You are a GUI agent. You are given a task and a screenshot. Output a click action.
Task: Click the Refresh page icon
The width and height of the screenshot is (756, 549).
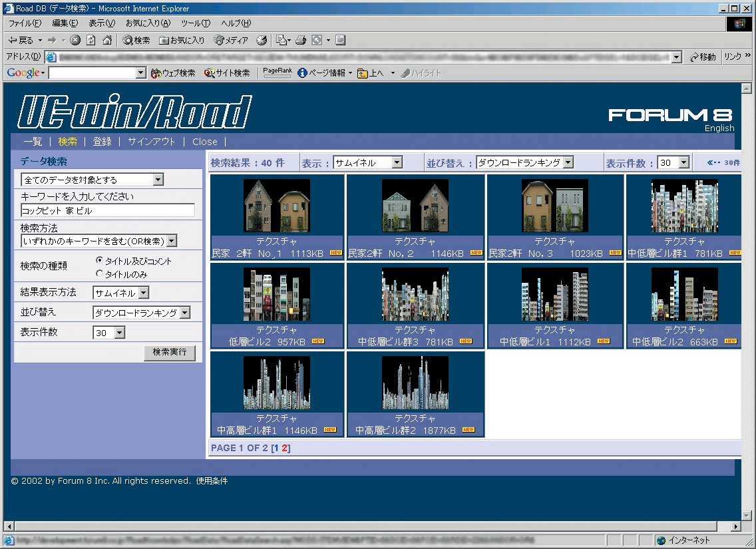coord(91,41)
